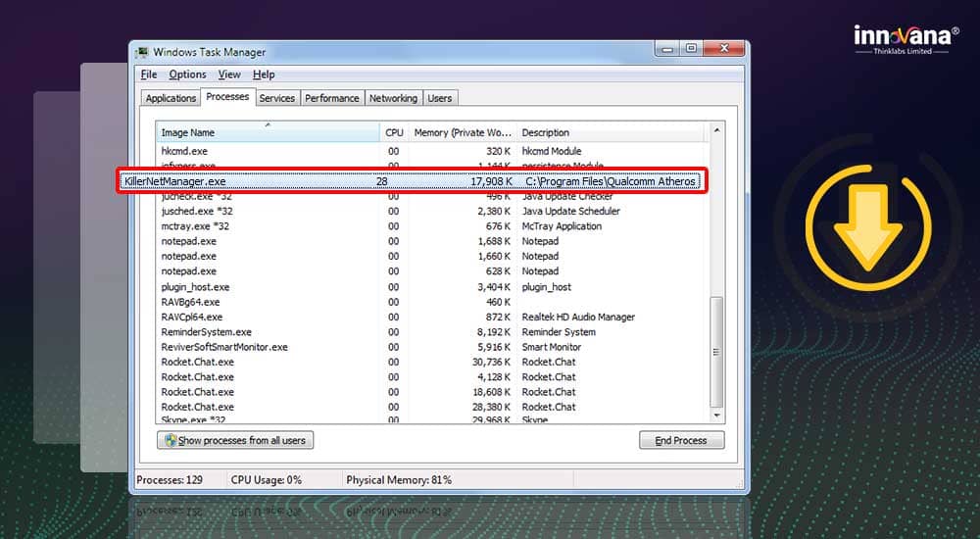Viewport: 980px width, 539px height.
Task: Switch to the Users tab
Action: point(440,98)
